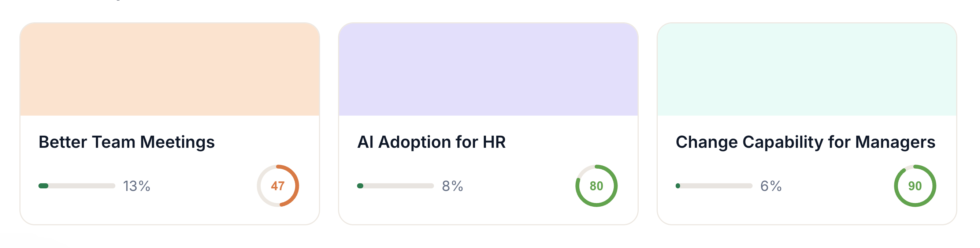Click the orange 47 score ring
The width and height of the screenshot is (980, 248).
tap(278, 186)
